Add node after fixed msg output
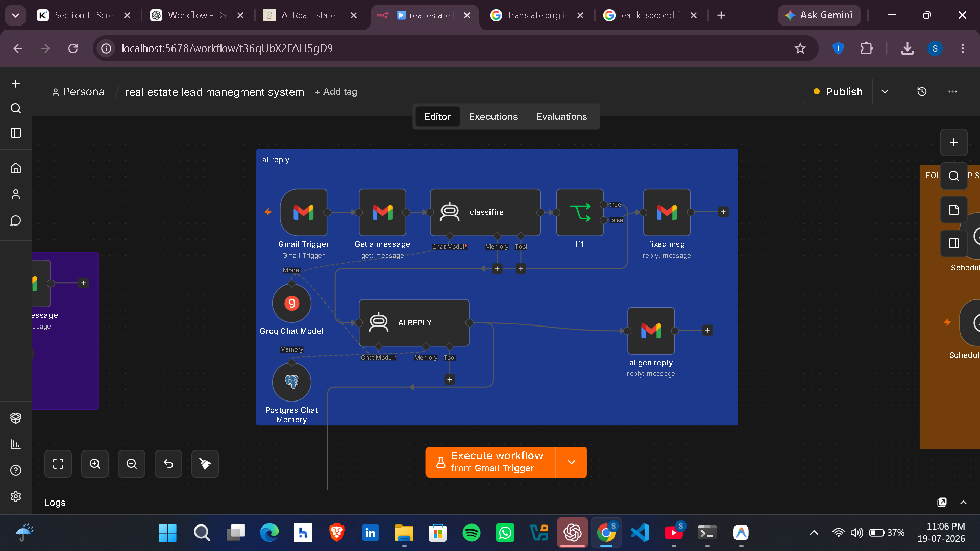Screen dimensions: 980x551 tap(723, 212)
